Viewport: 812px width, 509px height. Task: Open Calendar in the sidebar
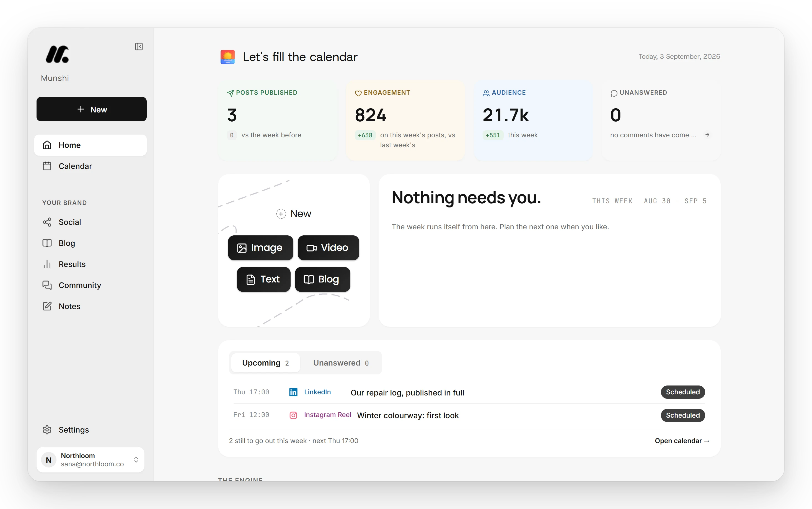click(x=90, y=166)
